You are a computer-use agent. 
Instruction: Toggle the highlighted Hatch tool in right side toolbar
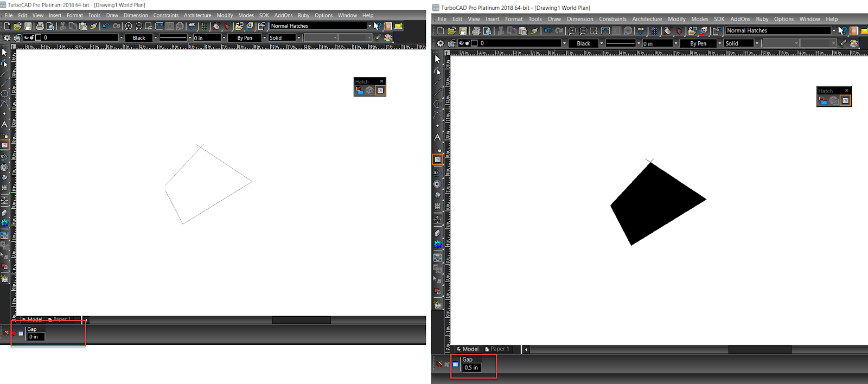438,159
